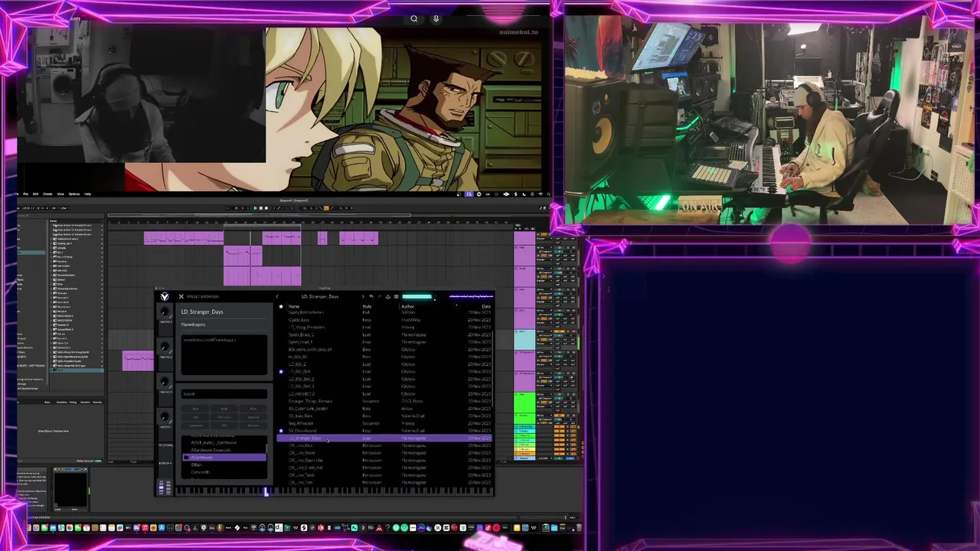Sort presets by Author column

click(407, 306)
